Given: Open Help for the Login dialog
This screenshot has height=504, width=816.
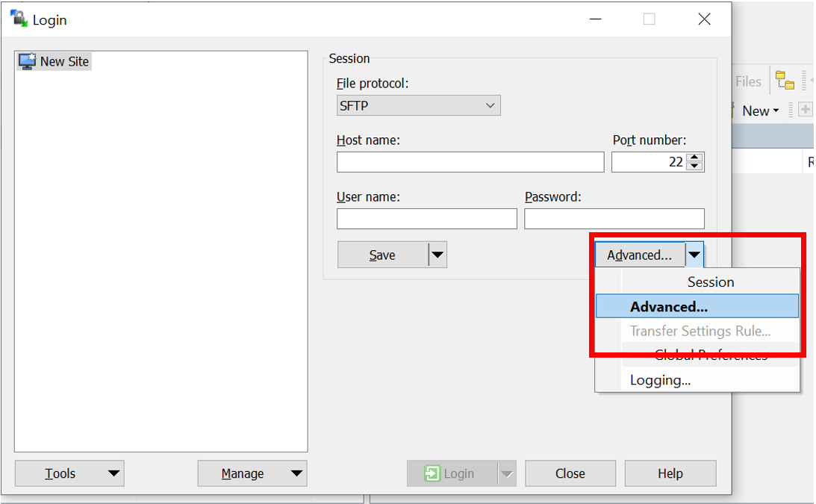Looking at the screenshot, I should [670, 473].
